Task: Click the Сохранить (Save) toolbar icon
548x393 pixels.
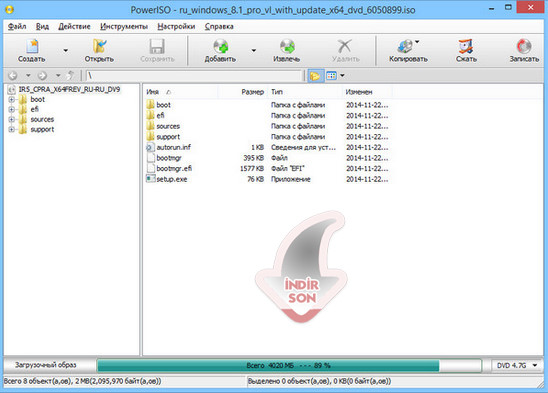Action: click(x=157, y=50)
